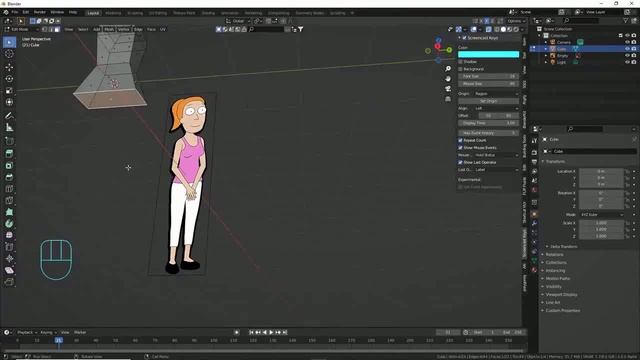
Task: Select the Extrude Region tool
Action: [9, 154]
